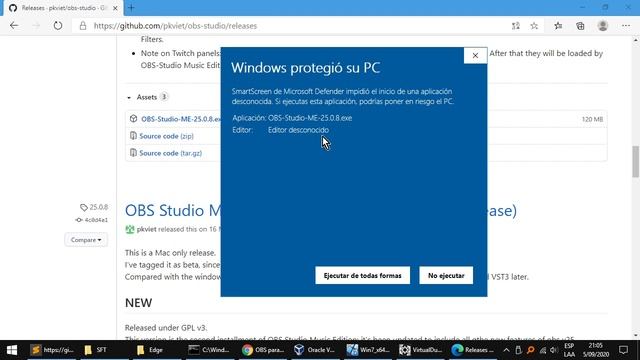Close the Releases browser tab
The width and height of the screenshot is (640, 360).
pyautogui.click(x=115, y=8)
